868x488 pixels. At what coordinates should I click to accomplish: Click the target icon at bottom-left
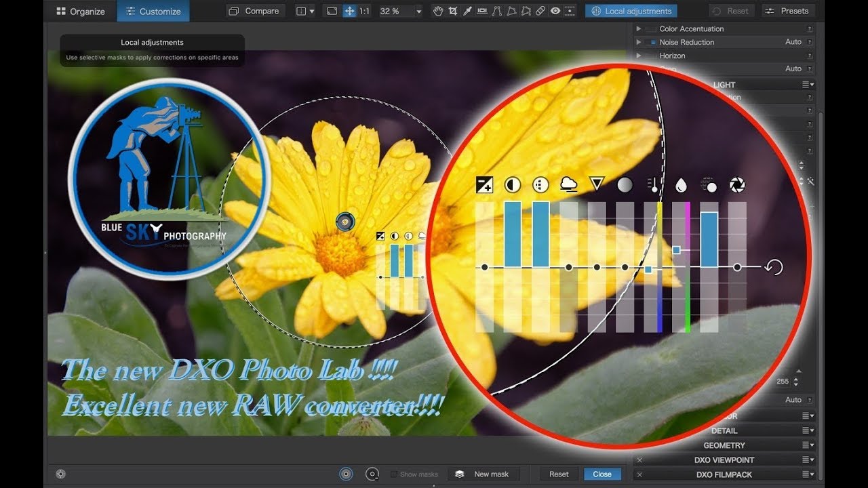click(x=60, y=474)
